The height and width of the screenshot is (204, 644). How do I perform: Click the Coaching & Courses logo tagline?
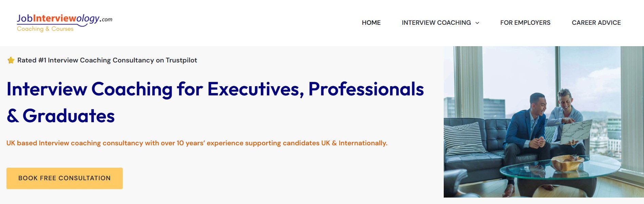[x=45, y=29]
